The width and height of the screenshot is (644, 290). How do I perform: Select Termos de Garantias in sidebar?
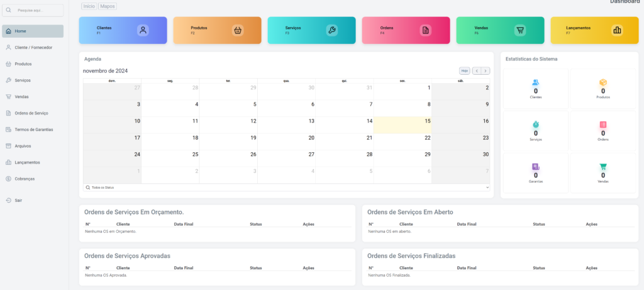[33, 130]
